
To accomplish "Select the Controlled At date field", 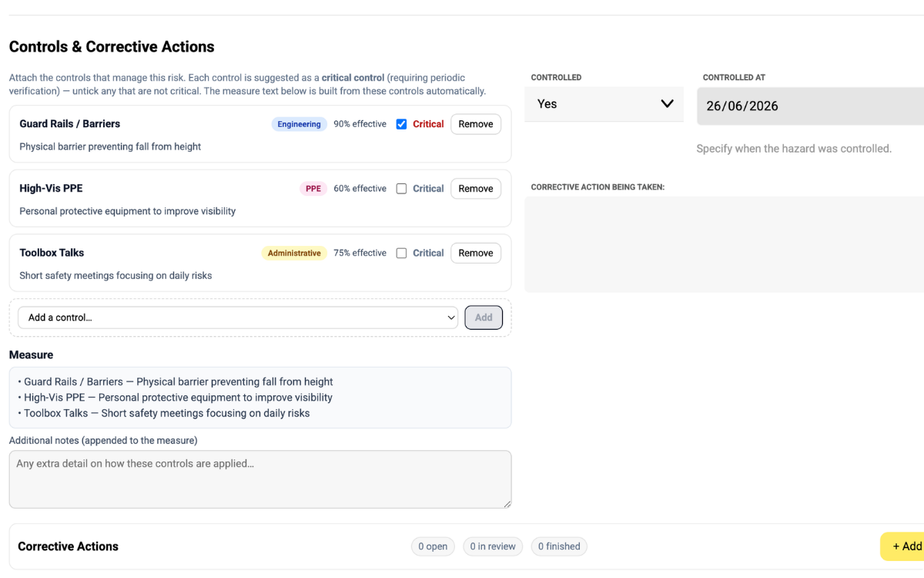I will tap(810, 106).
